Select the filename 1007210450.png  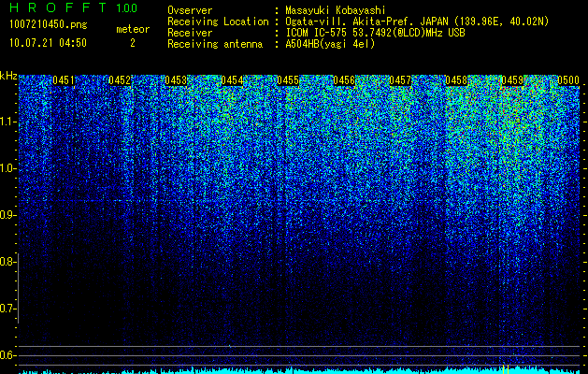click(x=49, y=25)
